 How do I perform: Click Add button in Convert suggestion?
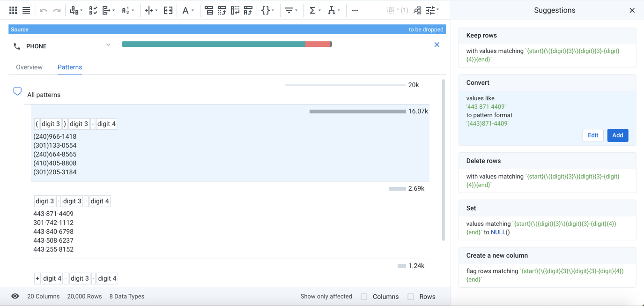tap(617, 135)
